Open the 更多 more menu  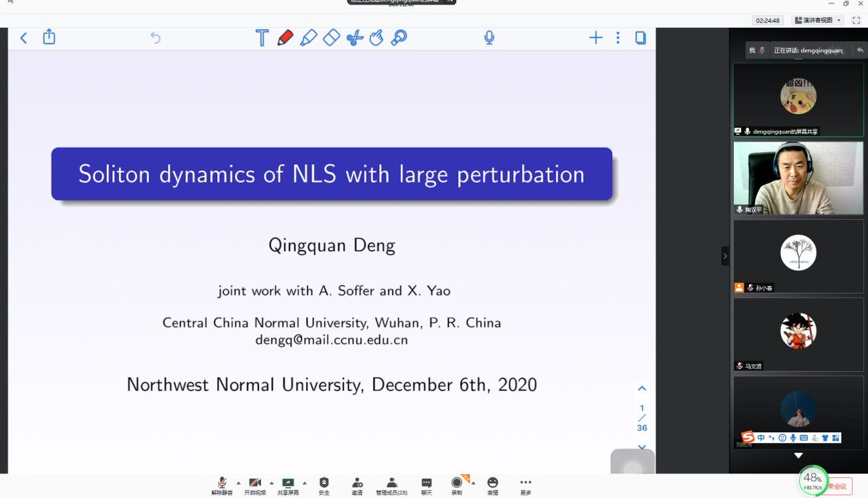(x=525, y=485)
